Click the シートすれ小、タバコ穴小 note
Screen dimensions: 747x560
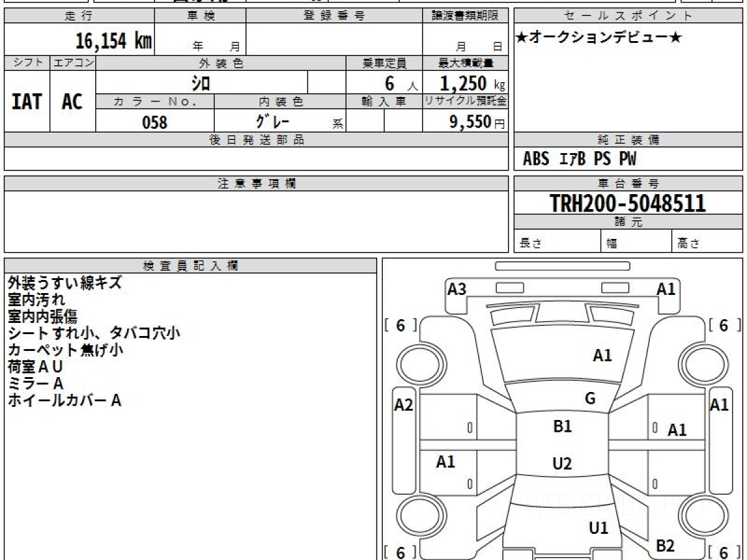(x=94, y=333)
